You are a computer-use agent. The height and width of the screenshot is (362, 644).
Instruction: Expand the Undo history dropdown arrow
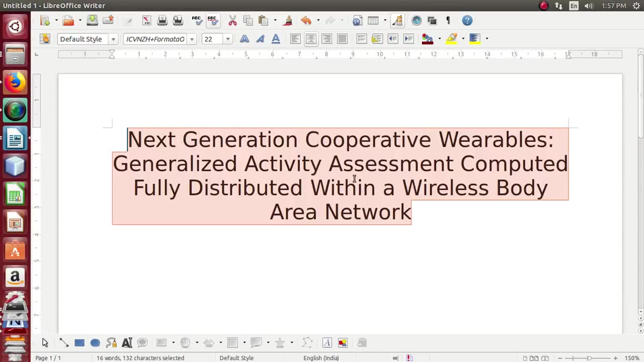(318, 21)
